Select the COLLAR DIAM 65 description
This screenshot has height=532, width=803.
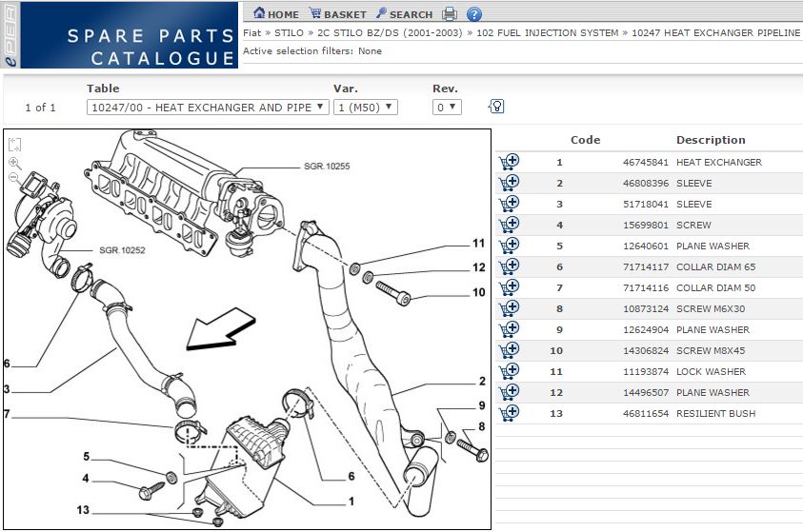[716, 267]
